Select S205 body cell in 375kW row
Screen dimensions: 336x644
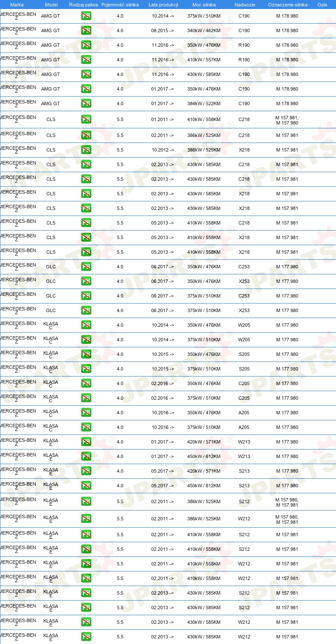(244, 369)
